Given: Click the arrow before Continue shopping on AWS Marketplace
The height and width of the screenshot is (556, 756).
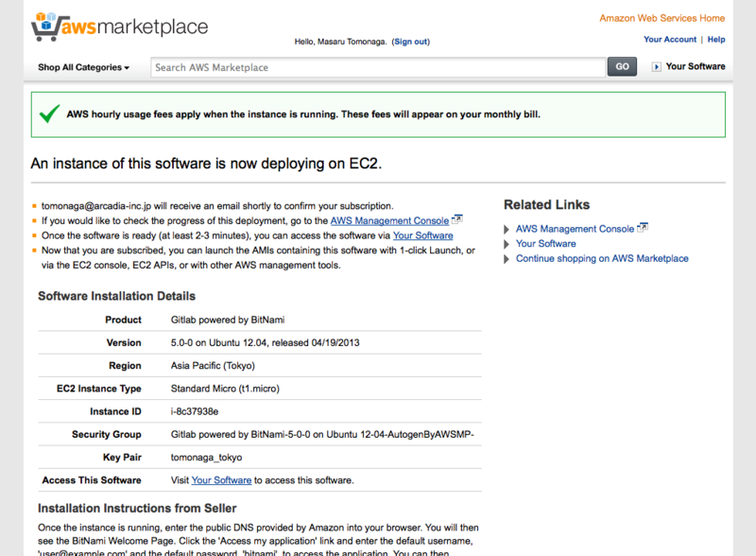Looking at the screenshot, I should 507,259.
